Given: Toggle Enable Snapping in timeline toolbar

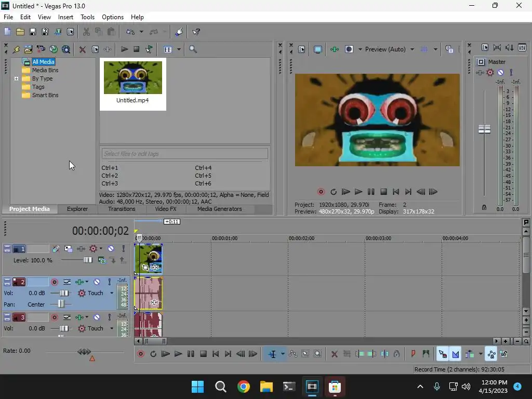Looking at the screenshot, I should click(x=443, y=354).
